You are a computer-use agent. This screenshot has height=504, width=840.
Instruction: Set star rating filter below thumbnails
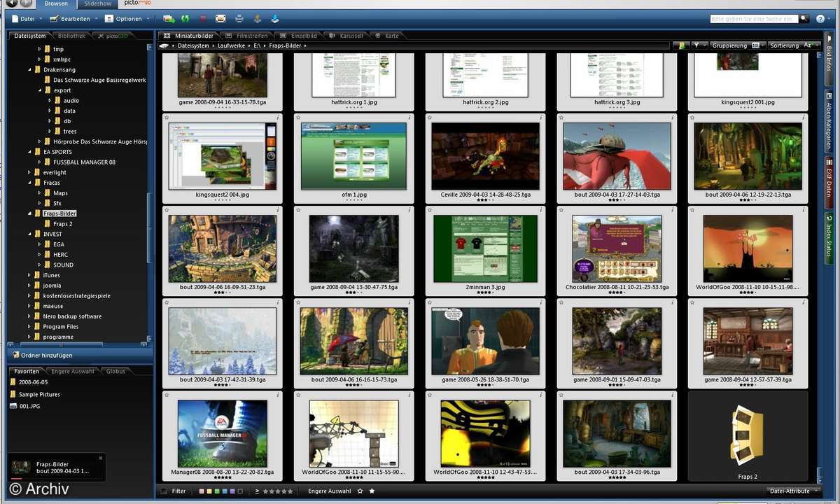[x=278, y=491]
